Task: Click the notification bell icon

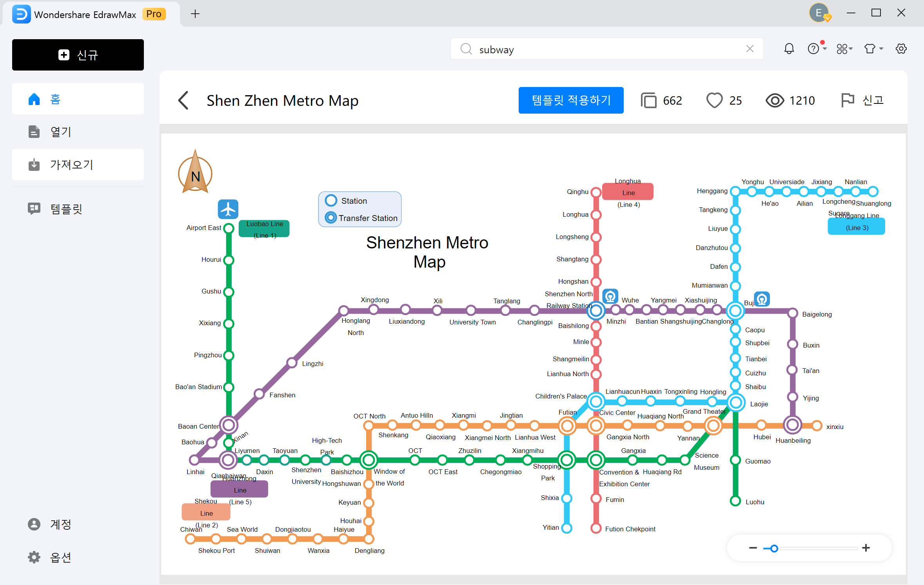Action: click(x=789, y=49)
